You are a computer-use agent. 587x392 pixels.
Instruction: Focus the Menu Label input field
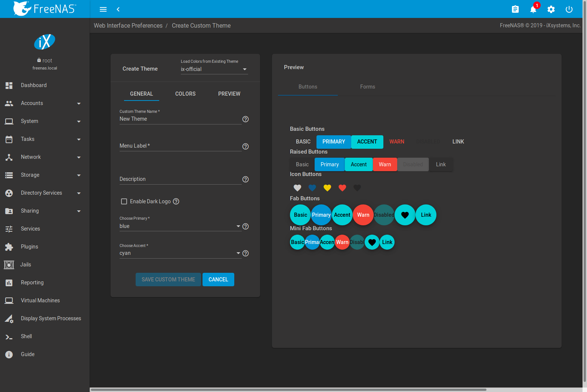(x=180, y=146)
